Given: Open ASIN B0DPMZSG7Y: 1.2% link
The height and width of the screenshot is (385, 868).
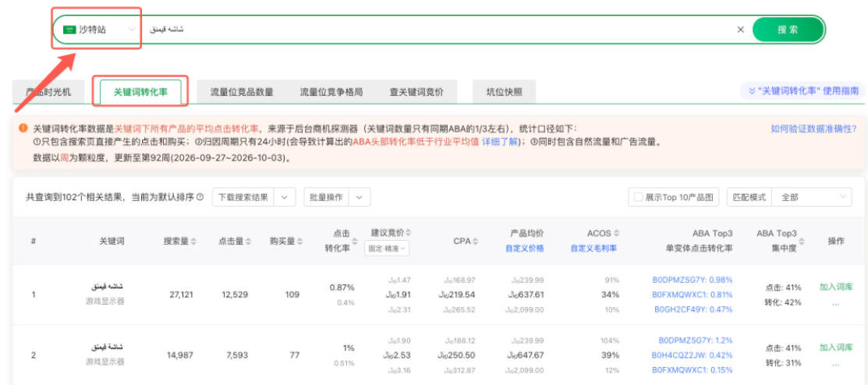Looking at the screenshot, I should 696,340.
